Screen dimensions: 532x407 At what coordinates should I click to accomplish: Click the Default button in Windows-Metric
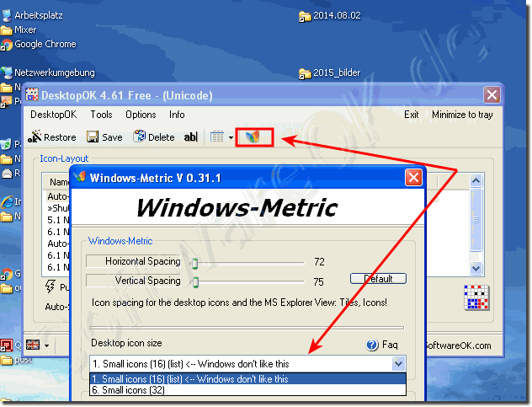pos(378,279)
